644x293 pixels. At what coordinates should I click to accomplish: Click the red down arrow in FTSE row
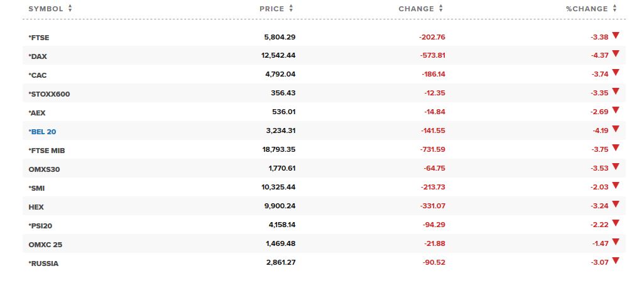615,35
